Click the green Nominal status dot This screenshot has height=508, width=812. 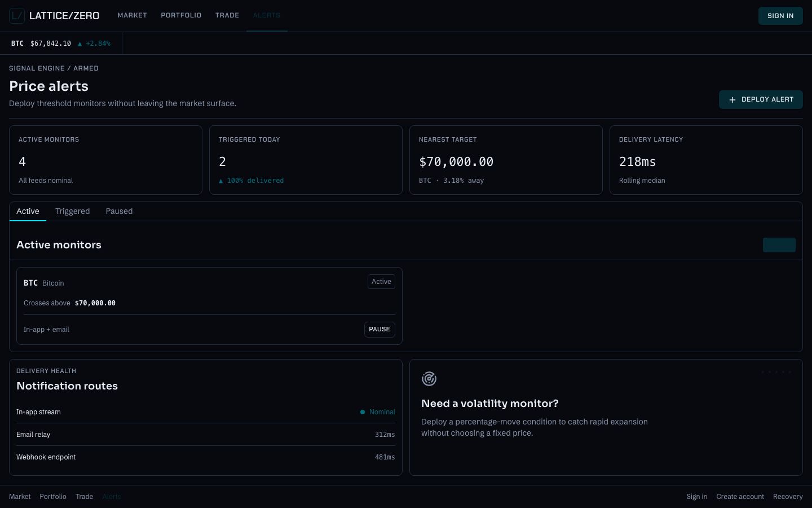click(363, 412)
